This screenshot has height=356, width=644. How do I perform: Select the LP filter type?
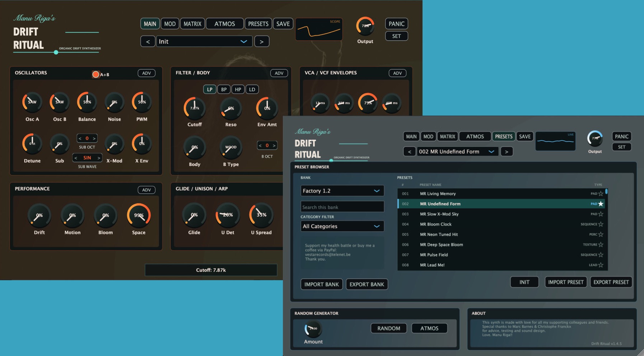[x=210, y=89]
